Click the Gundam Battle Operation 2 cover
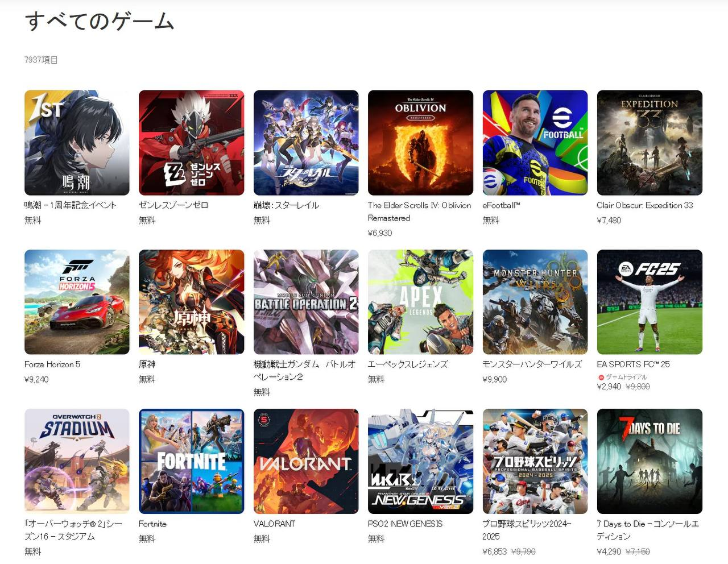Viewport: 728px width, 564px height. pyautogui.click(x=306, y=302)
